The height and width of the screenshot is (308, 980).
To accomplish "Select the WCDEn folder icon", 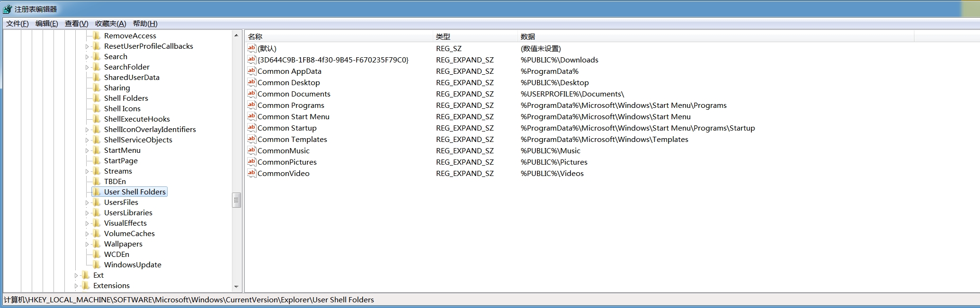I will point(97,254).
